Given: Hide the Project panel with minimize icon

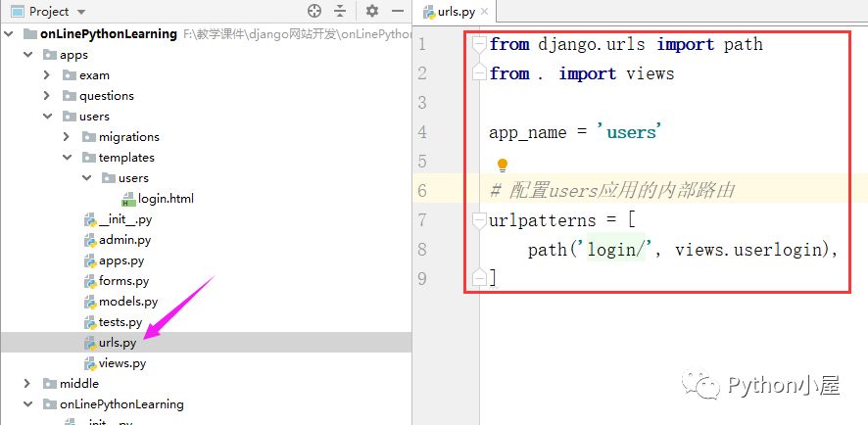Looking at the screenshot, I should (398, 11).
